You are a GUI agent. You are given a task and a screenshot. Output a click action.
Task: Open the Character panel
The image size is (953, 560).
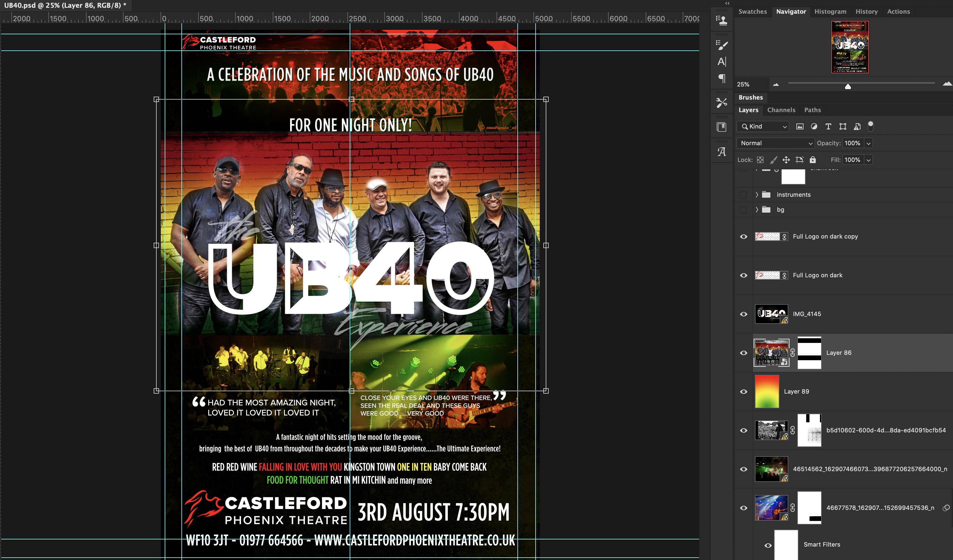click(722, 62)
